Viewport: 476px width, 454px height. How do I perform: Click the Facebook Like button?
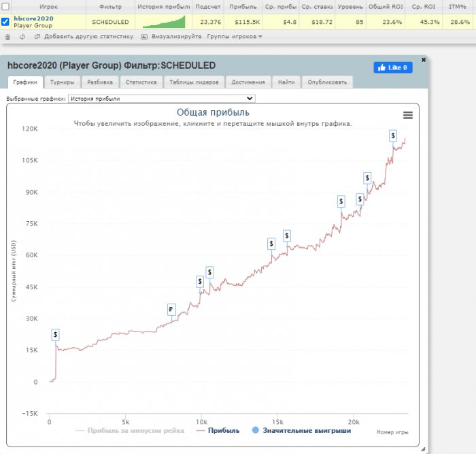(393, 67)
